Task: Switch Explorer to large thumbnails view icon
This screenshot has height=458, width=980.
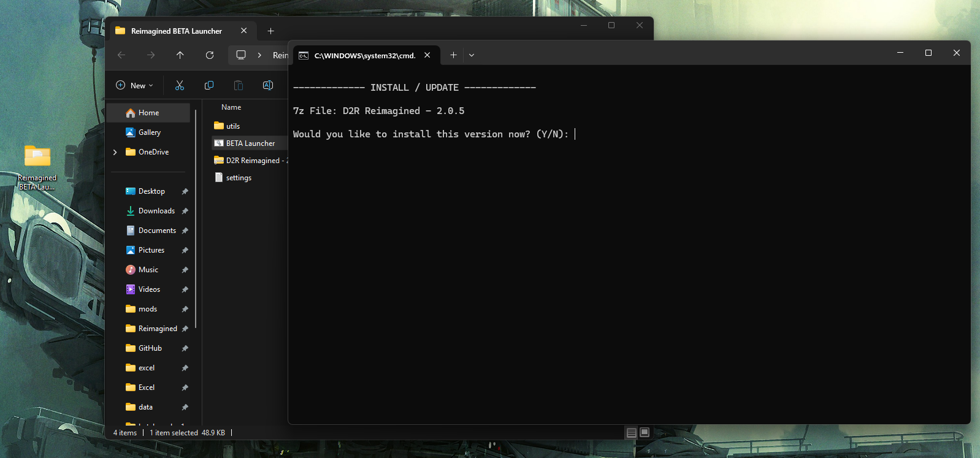Action: [645, 433]
